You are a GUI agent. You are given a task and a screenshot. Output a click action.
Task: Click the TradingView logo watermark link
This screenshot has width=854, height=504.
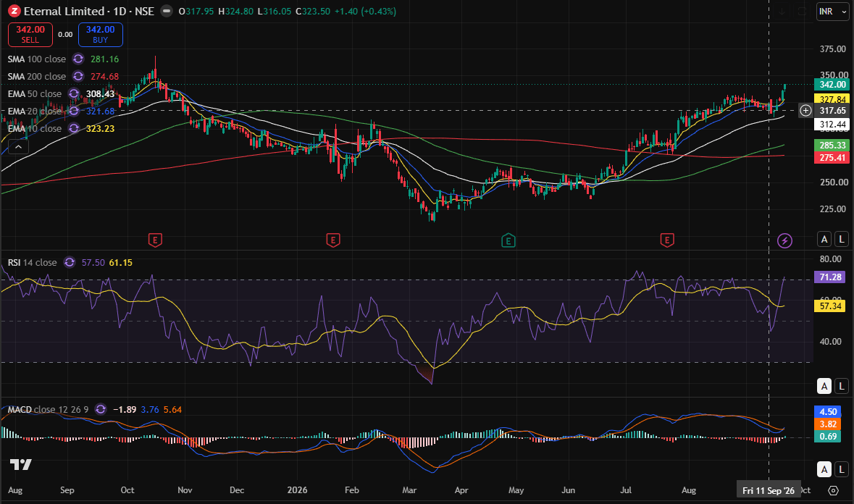click(x=21, y=464)
